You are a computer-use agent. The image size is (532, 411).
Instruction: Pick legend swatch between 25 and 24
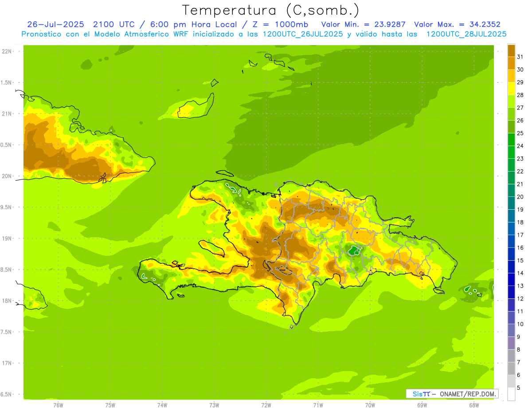(511, 140)
